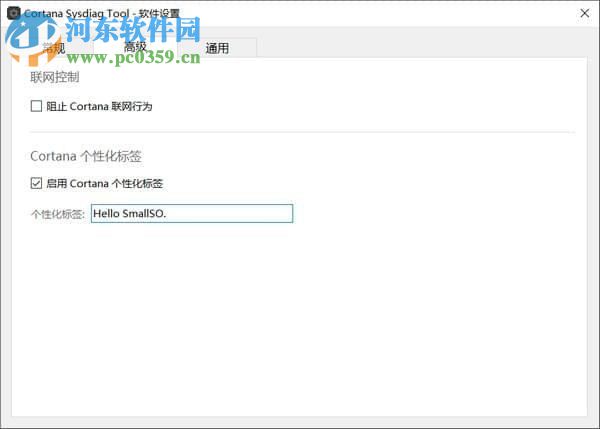Click the app icon in title bar

14,13
